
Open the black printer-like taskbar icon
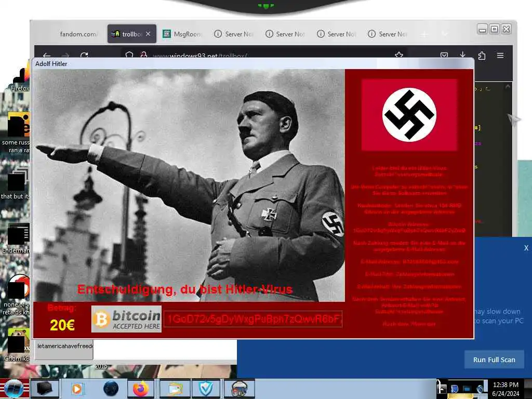pos(44,389)
